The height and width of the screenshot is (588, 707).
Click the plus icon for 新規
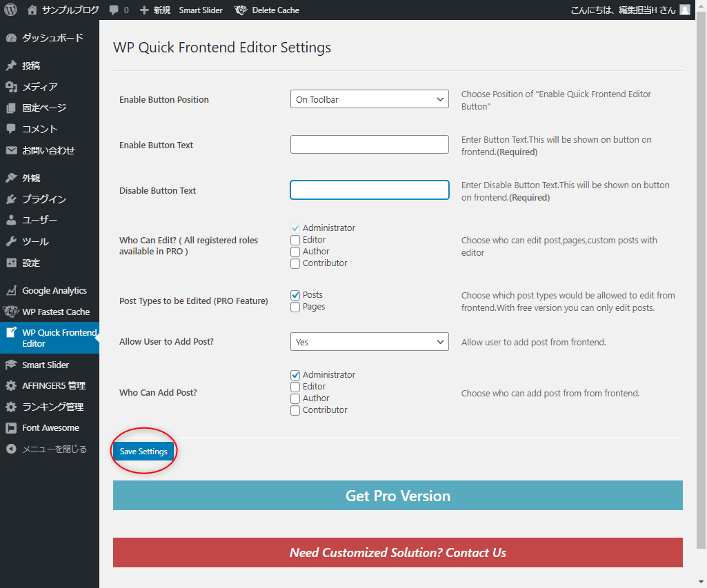point(144,10)
